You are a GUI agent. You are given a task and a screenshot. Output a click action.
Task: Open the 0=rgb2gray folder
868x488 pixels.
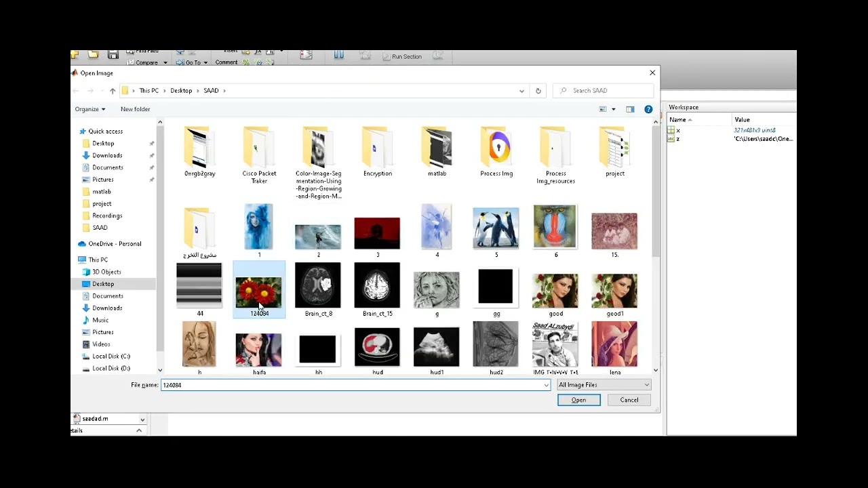[x=200, y=152]
